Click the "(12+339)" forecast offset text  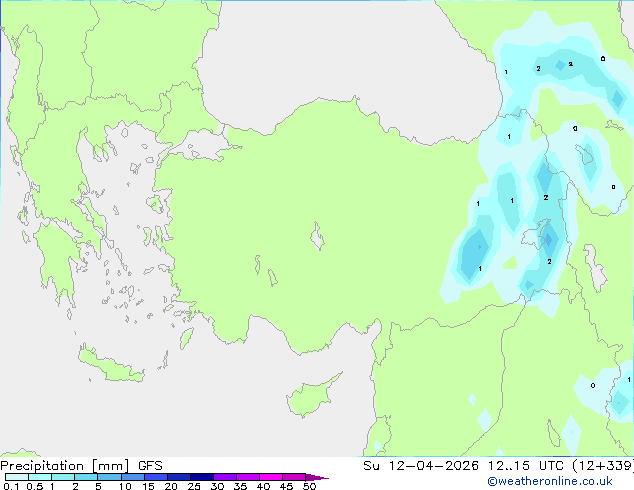click(603, 466)
